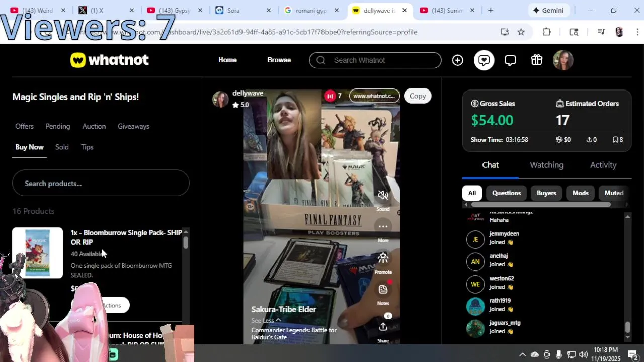Collapse details with See Less
The width and height of the screenshot is (644, 362).
[266, 320]
